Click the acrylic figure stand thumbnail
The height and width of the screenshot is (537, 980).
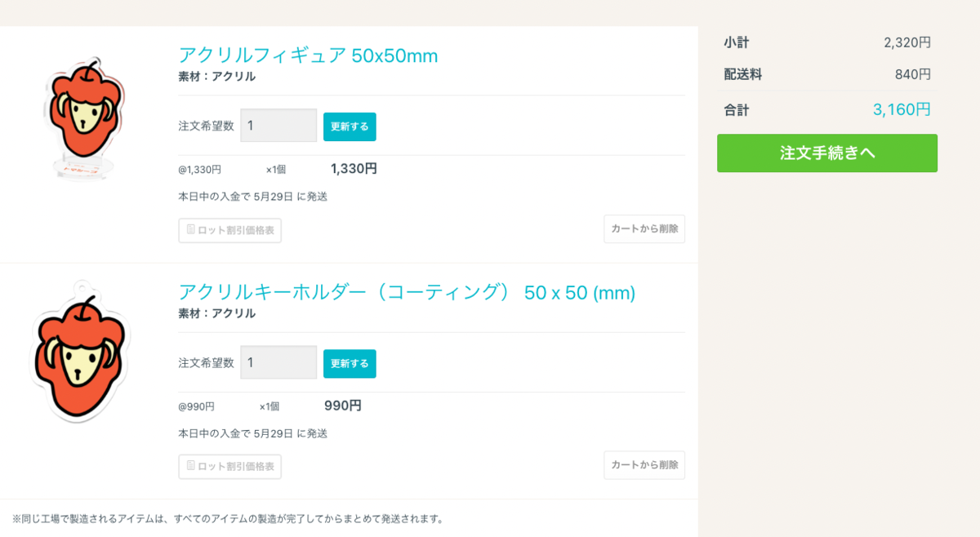82,118
